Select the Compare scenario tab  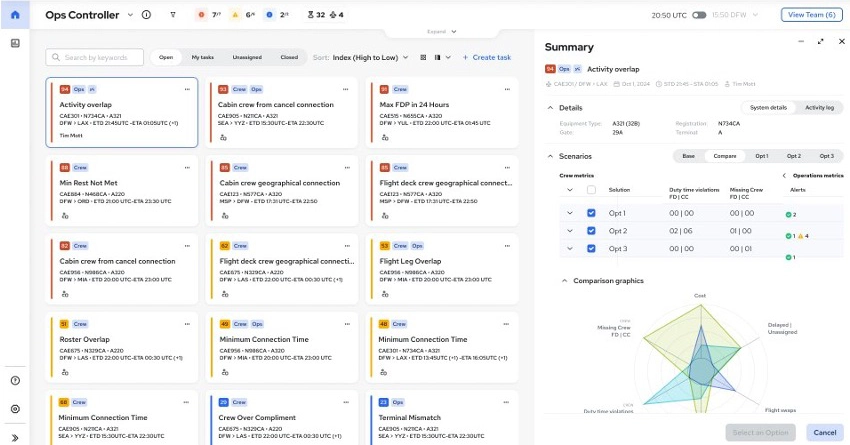pyautogui.click(x=725, y=156)
